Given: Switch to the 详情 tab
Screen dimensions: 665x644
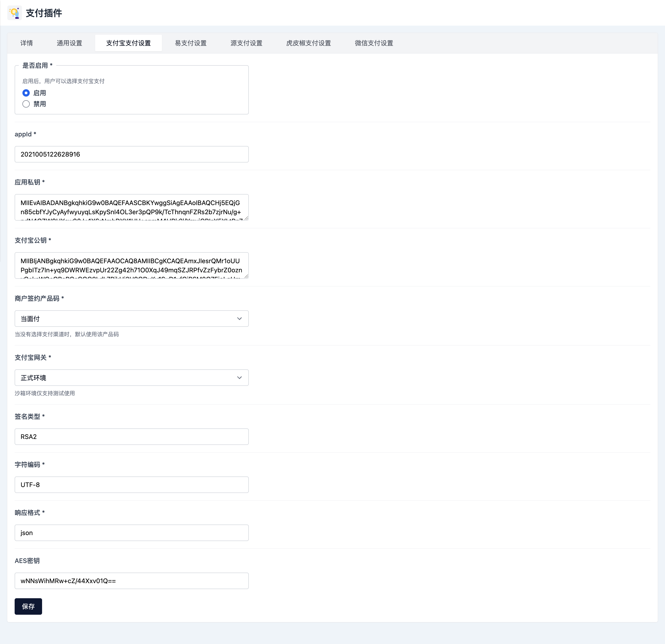Looking at the screenshot, I should click(x=27, y=43).
